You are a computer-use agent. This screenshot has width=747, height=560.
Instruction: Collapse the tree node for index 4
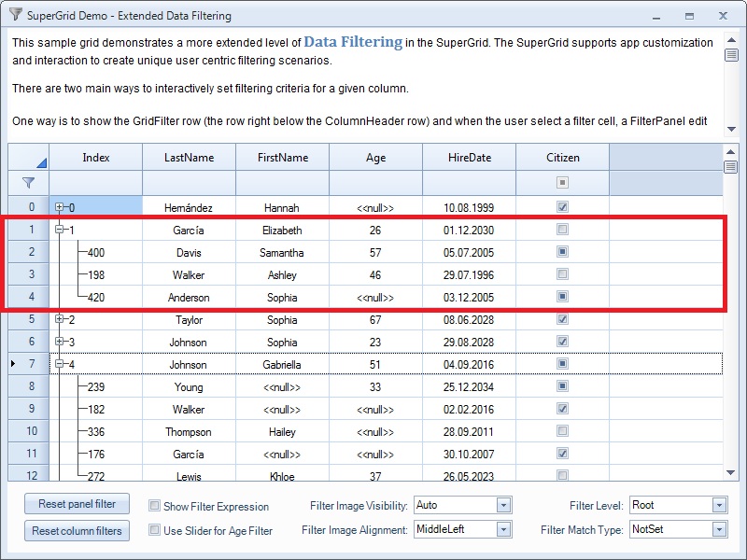click(x=61, y=364)
